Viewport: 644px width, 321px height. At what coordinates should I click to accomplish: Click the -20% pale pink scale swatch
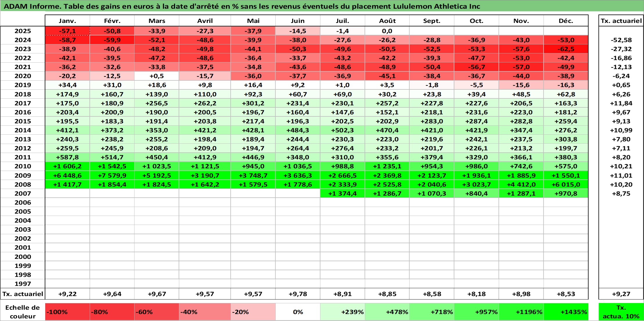click(253, 312)
